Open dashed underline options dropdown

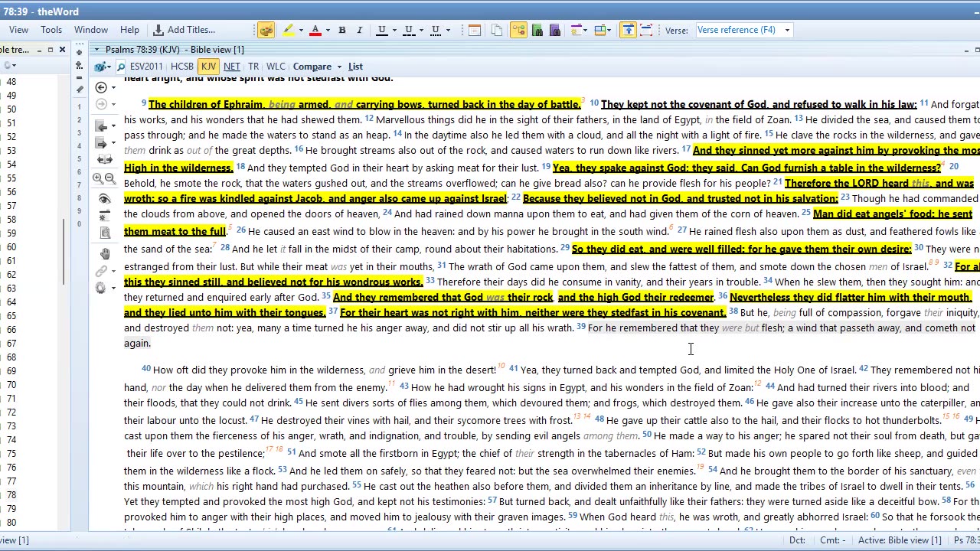coord(420,30)
